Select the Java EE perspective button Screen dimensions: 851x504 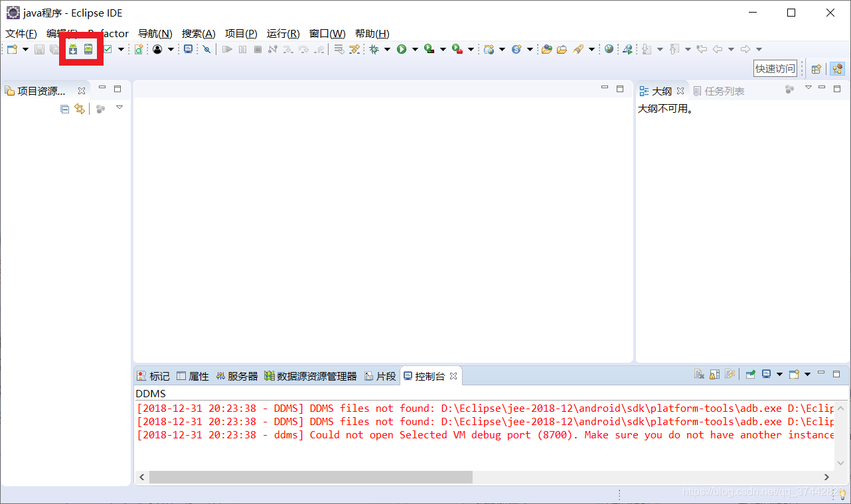click(836, 68)
